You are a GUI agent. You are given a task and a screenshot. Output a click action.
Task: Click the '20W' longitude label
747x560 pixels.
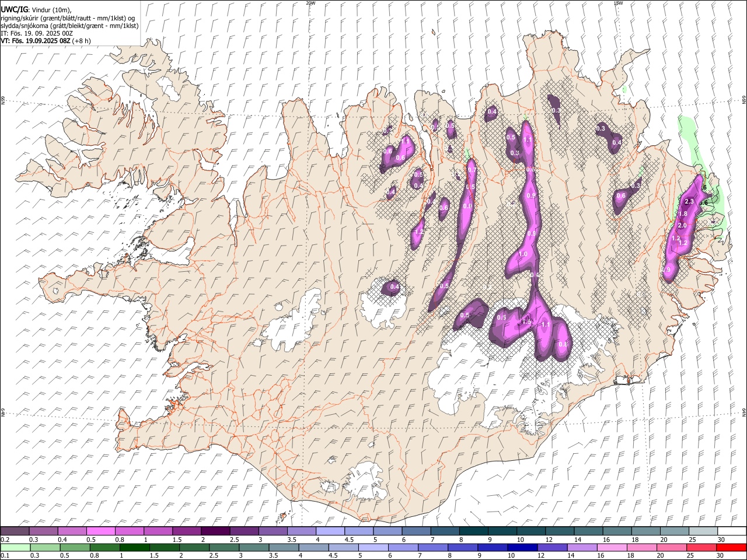click(x=310, y=3)
